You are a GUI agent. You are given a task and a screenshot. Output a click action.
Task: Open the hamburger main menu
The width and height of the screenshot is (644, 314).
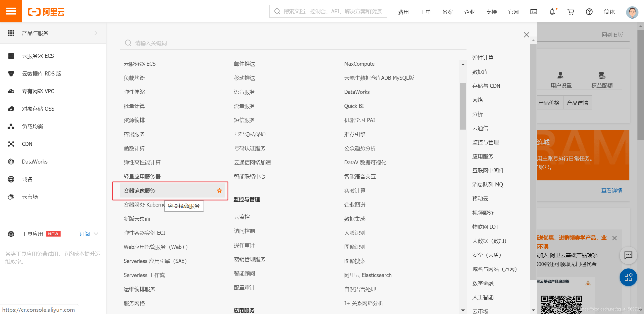[11, 11]
